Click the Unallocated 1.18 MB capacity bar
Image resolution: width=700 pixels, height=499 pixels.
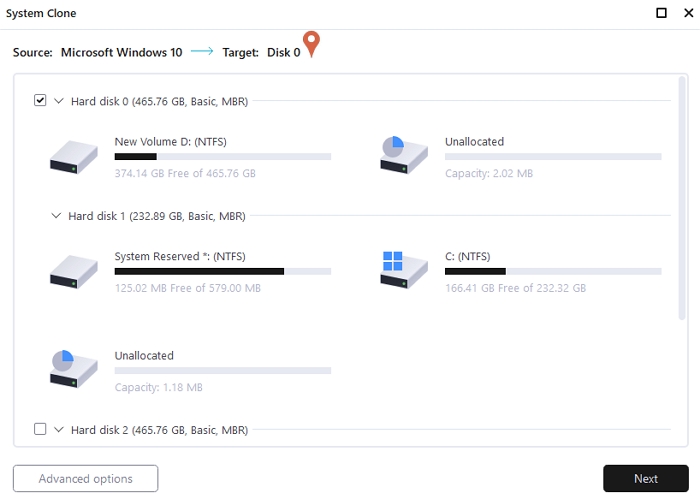point(223,370)
